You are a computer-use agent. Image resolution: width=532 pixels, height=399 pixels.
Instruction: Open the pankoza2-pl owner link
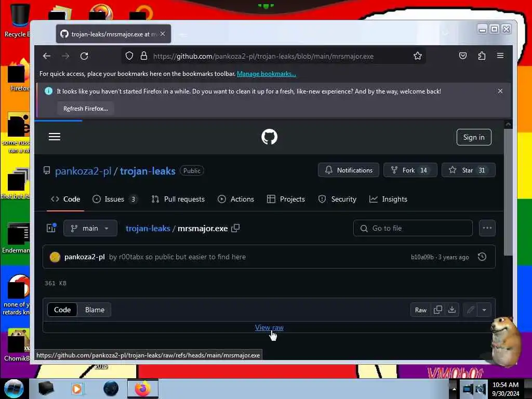click(x=83, y=171)
